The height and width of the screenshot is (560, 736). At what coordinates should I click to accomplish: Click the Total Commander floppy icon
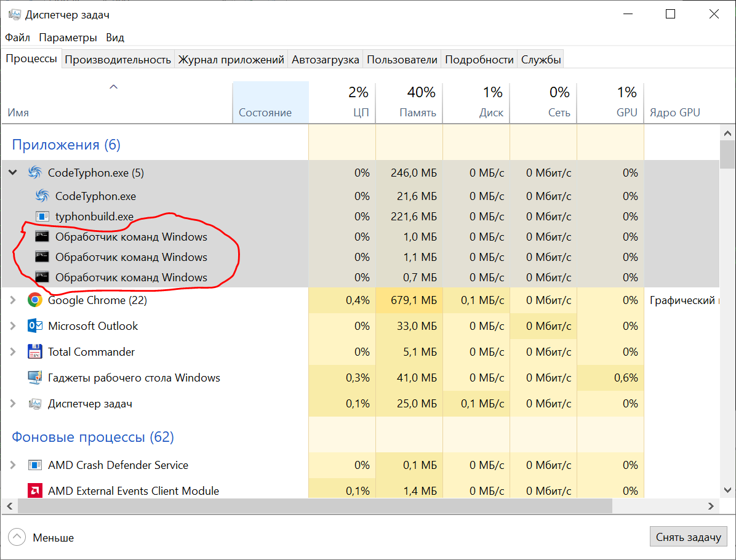pos(34,351)
